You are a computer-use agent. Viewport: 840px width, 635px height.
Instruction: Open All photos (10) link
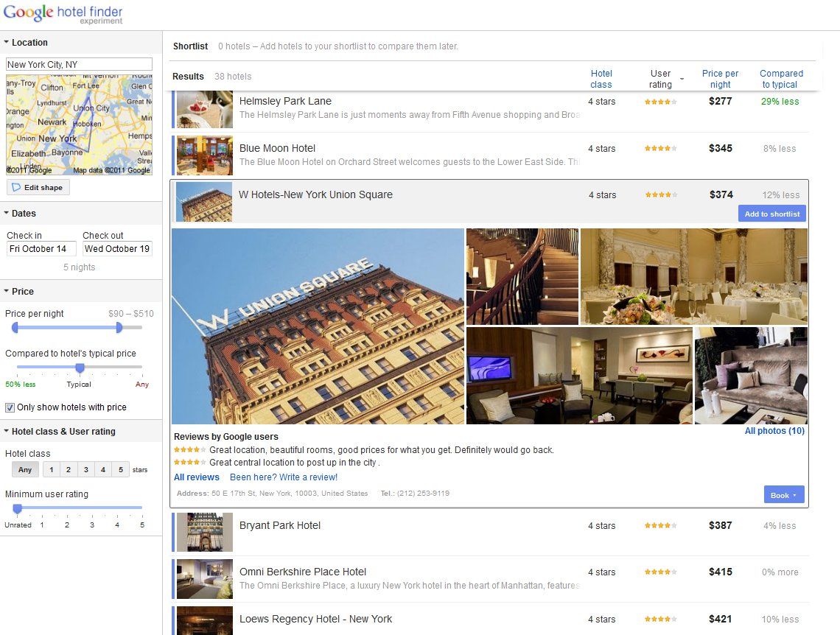(774, 431)
